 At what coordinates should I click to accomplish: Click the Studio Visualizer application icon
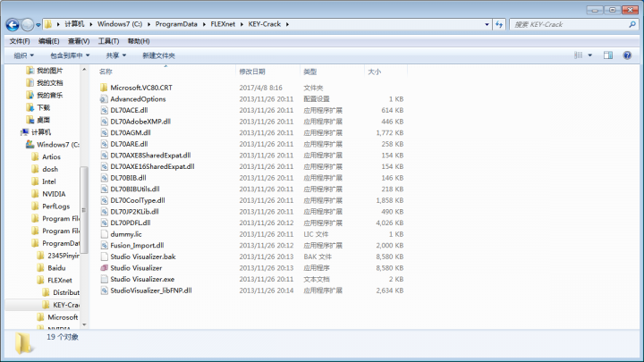(x=104, y=267)
